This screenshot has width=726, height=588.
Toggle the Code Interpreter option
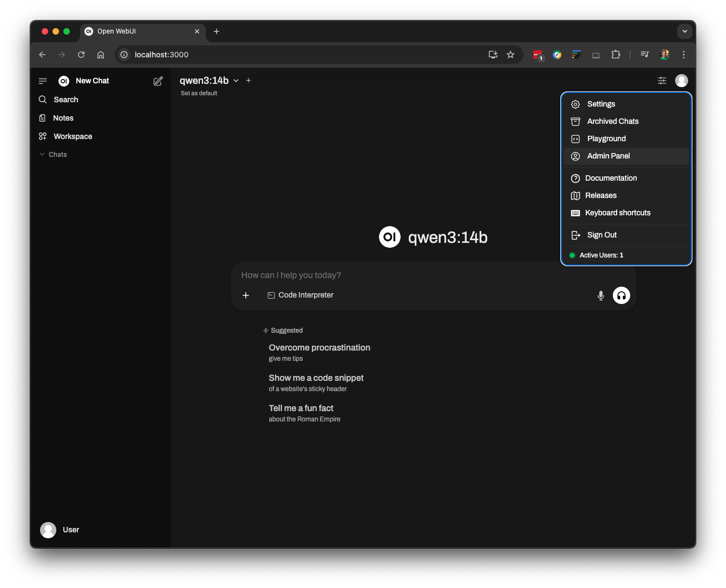click(x=300, y=295)
